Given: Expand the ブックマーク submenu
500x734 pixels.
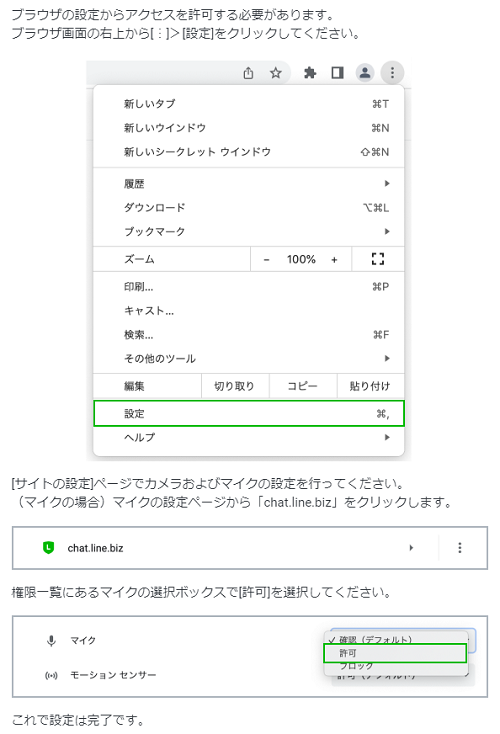Looking at the screenshot, I should click(249, 231).
